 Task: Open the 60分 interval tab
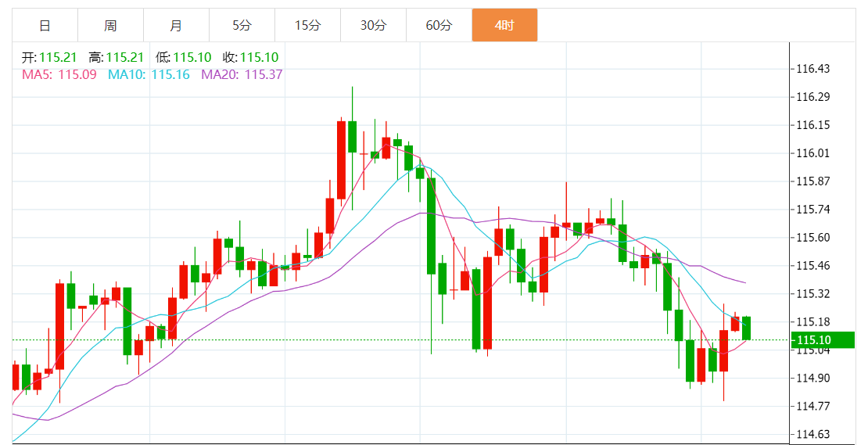439,26
